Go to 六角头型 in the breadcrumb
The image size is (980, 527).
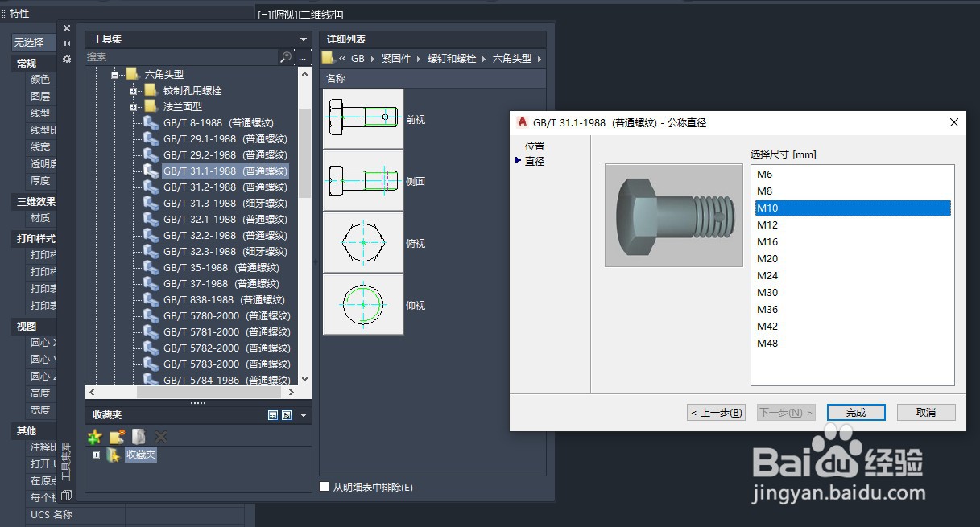(512, 59)
